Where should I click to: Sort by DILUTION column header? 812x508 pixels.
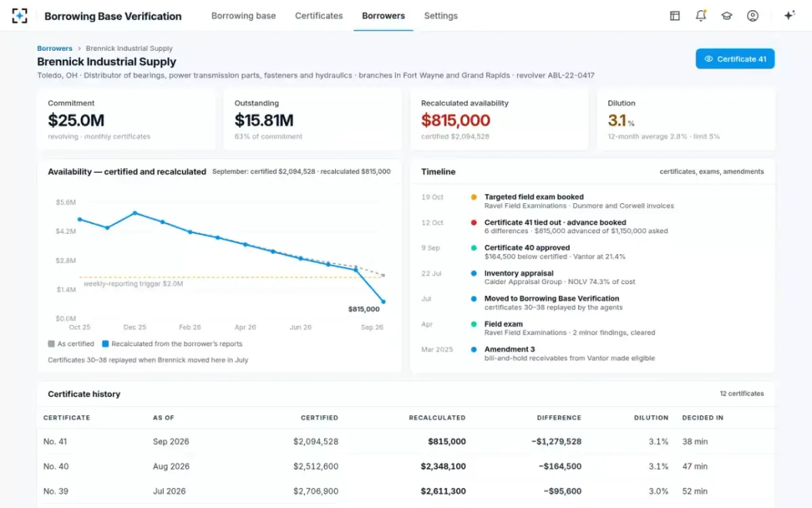click(651, 418)
